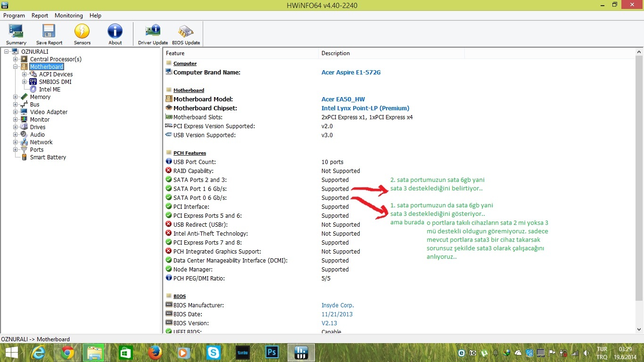The image size is (644, 362).
Task: Open the Summary toolbar button
Action: [x=16, y=34]
